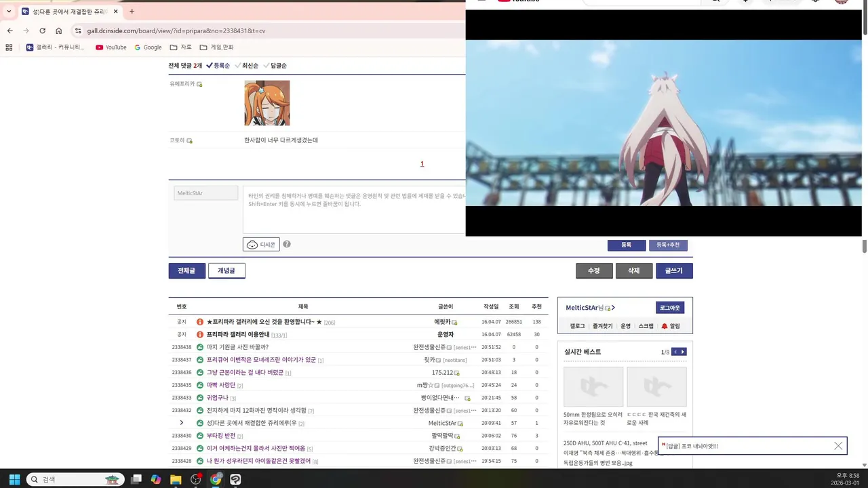This screenshot has height=488, width=868.
Task: Show previous 실시간 베스트 page arrow
Action: [675, 352]
